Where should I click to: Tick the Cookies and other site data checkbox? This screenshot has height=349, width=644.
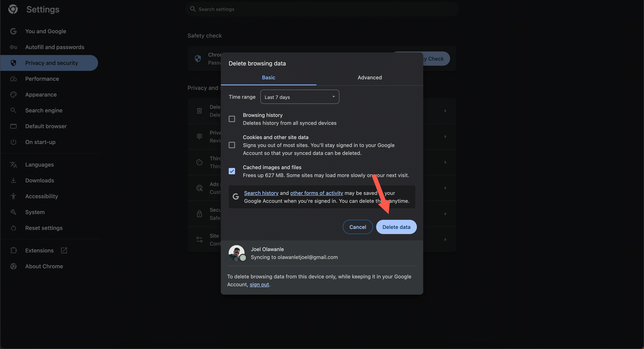tap(232, 145)
